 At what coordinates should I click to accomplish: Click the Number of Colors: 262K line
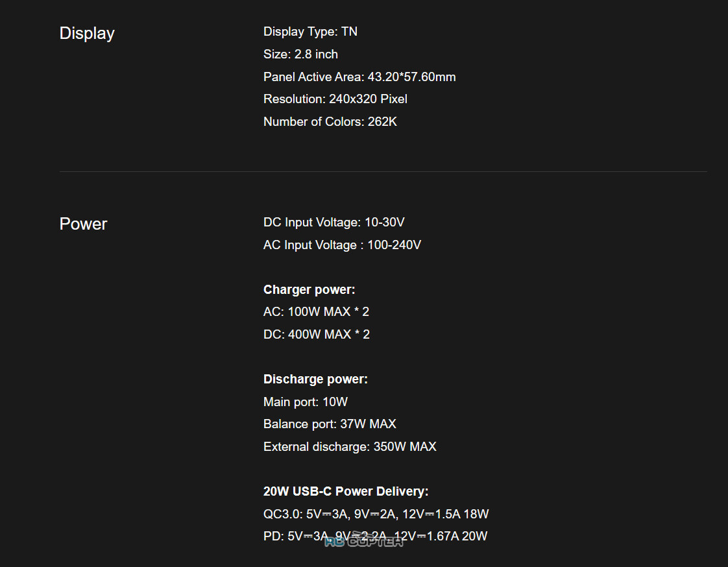tap(330, 122)
